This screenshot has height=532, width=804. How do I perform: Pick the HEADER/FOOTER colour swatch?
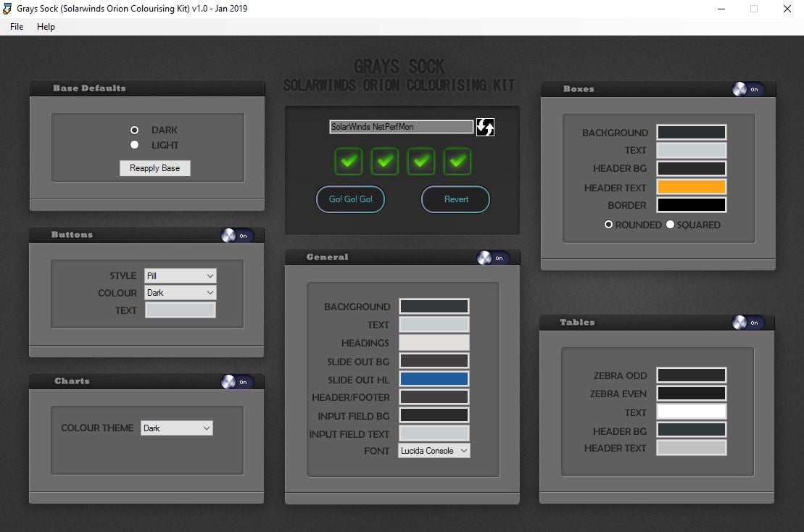(434, 396)
